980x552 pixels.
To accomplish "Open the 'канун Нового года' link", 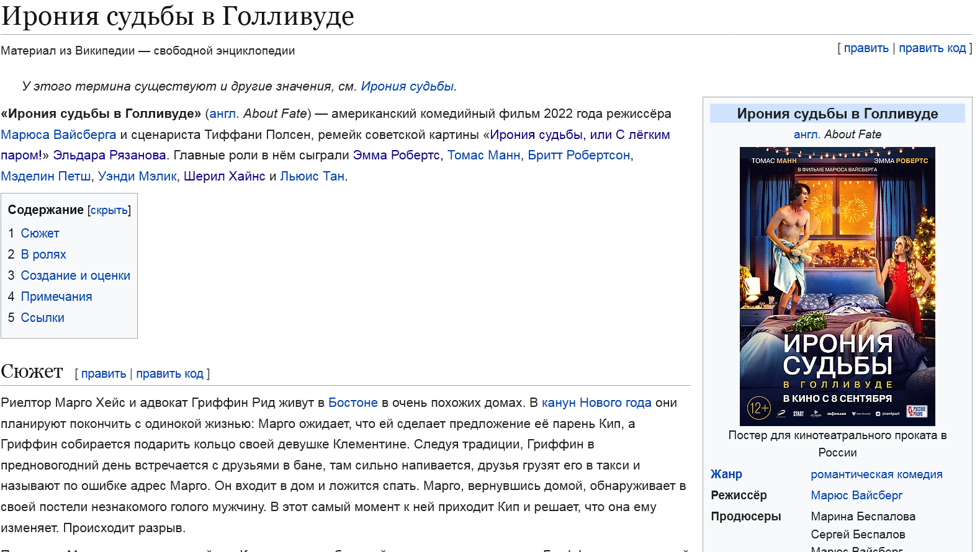I will point(596,403).
